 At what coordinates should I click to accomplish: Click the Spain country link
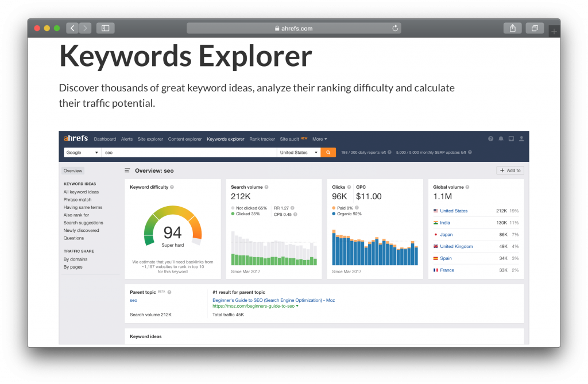(446, 258)
